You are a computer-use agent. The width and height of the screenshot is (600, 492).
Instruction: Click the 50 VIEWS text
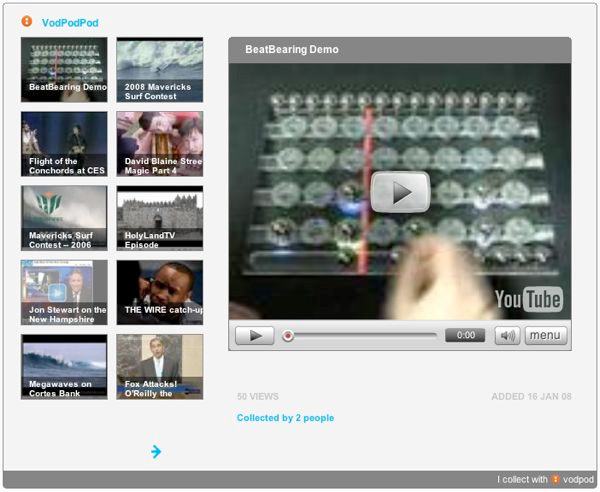[x=258, y=396]
